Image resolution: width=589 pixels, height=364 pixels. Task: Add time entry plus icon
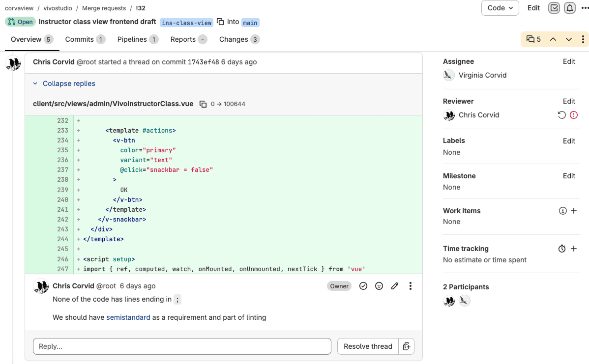(x=574, y=249)
